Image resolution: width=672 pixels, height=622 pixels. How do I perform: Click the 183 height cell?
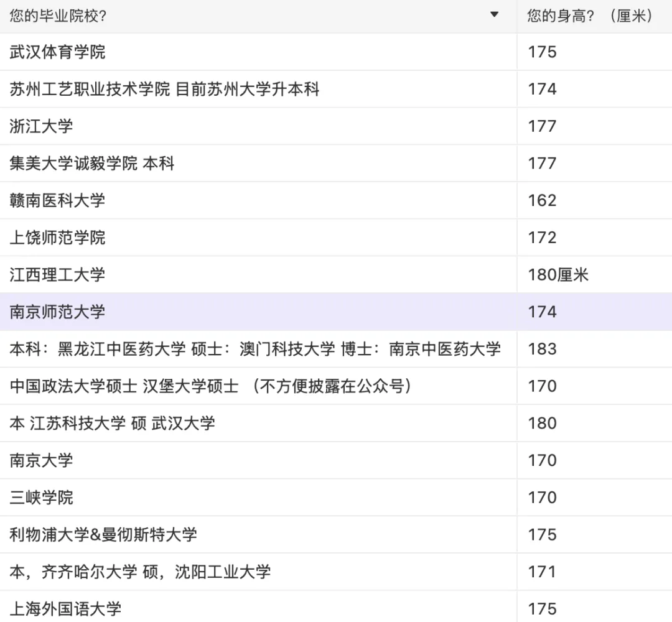(x=594, y=349)
